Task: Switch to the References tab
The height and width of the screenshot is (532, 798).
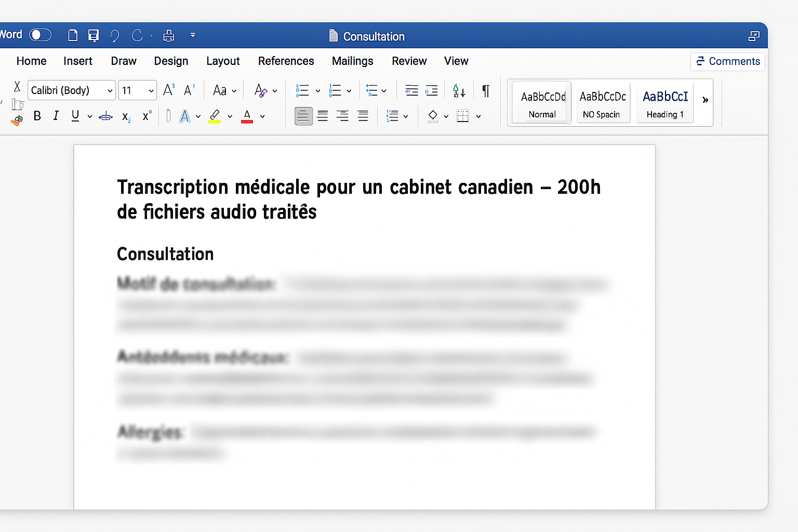Action: click(x=286, y=61)
